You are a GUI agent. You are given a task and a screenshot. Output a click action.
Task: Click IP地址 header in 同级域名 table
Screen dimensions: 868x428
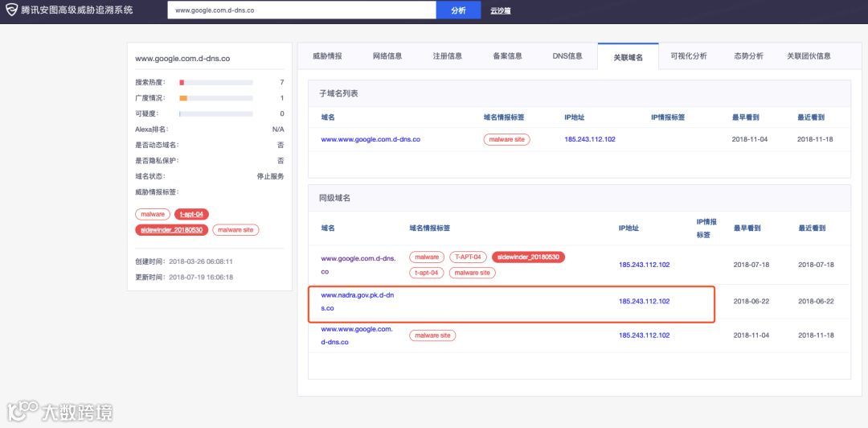(x=628, y=228)
